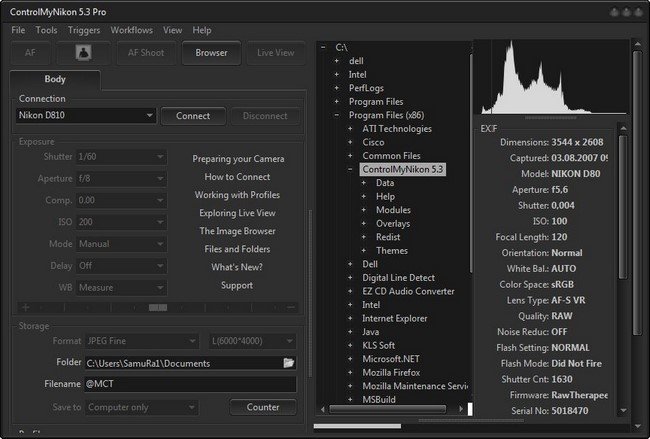Image resolution: width=650 pixels, height=439 pixels.
Task: Select the EZ CD Audio Converter folder
Action: pyautogui.click(x=408, y=291)
